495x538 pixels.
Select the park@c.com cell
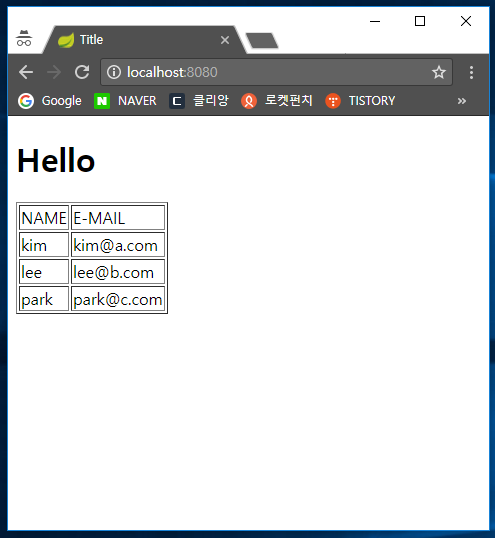(x=118, y=299)
